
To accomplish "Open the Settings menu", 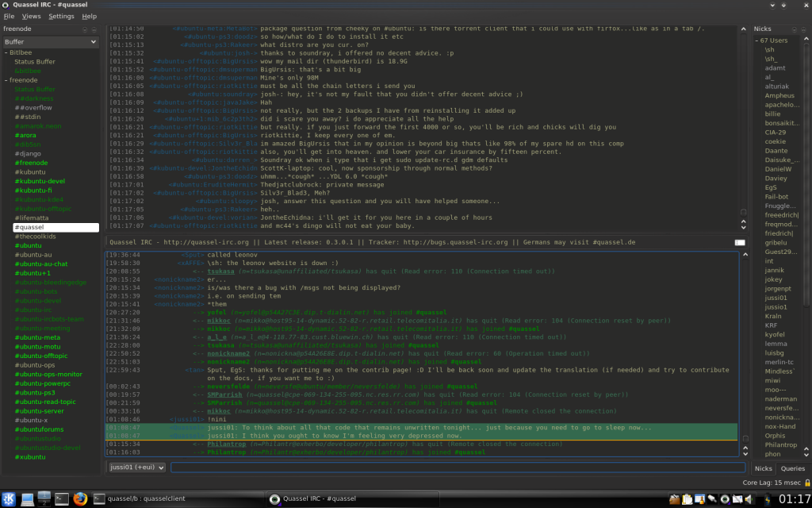I will pos(61,16).
